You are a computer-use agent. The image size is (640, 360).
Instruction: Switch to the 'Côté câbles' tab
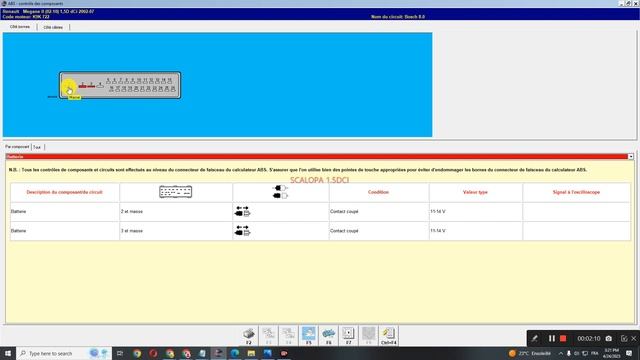click(53, 27)
